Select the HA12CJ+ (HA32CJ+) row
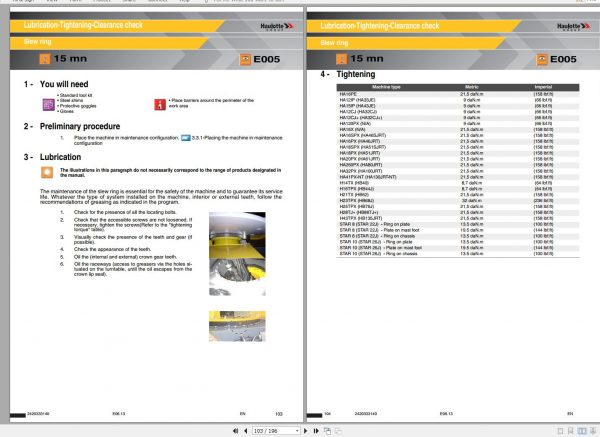600x437 pixels. tap(458, 117)
